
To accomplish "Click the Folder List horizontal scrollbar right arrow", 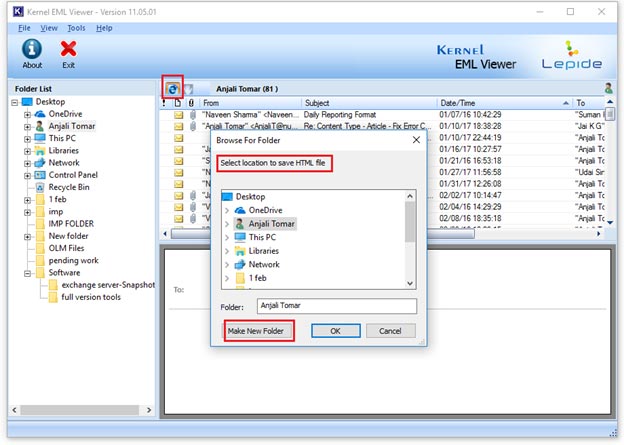I will click(x=149, y=410).
